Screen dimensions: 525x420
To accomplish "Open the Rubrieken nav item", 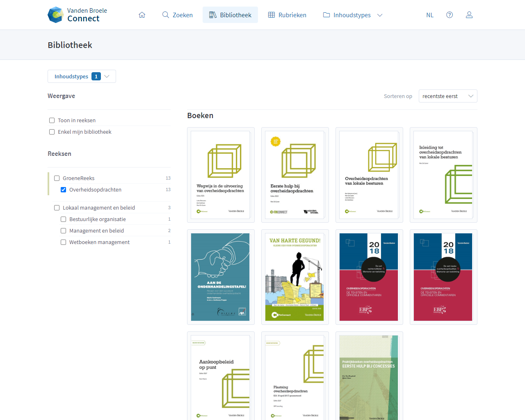I will [x=287, y=15].
